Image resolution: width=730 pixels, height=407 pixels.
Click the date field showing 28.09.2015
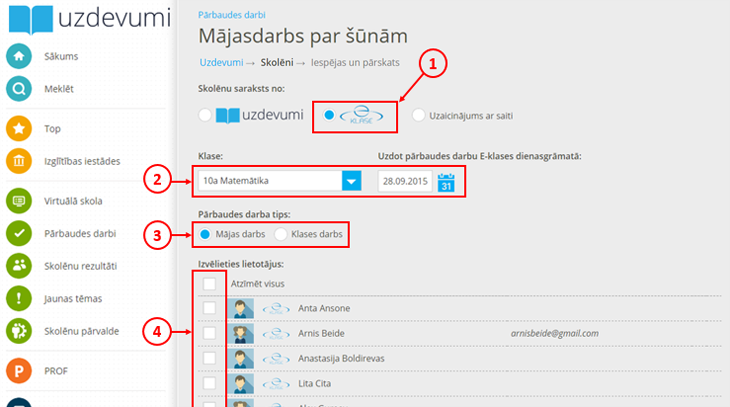(x=405, y=182)
